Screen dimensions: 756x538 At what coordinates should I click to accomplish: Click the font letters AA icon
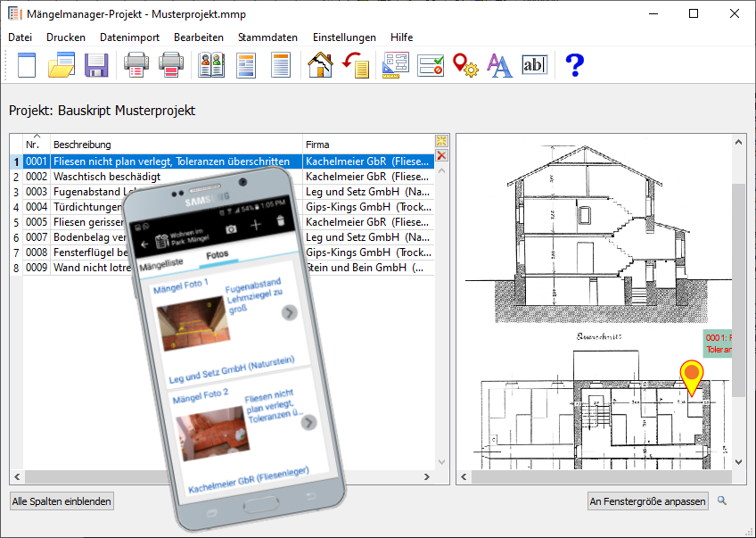pyautogui.click(x=499, y=65)
